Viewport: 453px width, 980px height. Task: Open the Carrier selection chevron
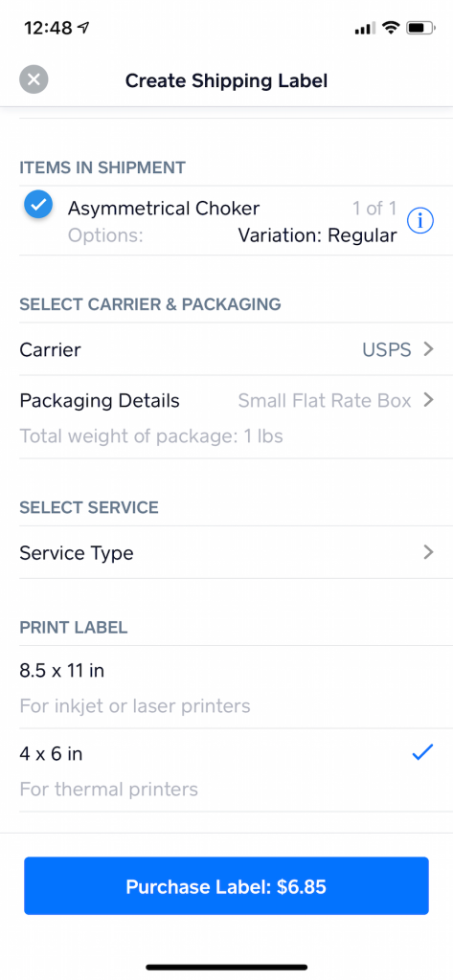(x=429, y=348)
